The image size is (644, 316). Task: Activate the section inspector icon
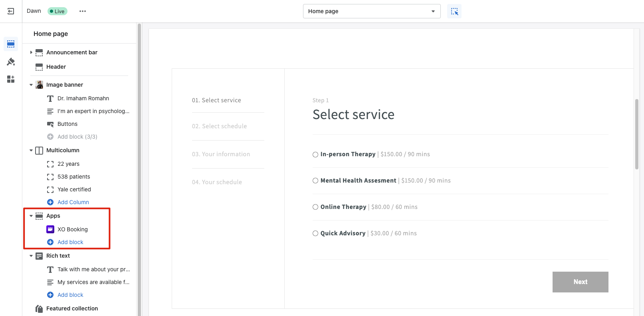pyautogui.click(x=454, y=11)
